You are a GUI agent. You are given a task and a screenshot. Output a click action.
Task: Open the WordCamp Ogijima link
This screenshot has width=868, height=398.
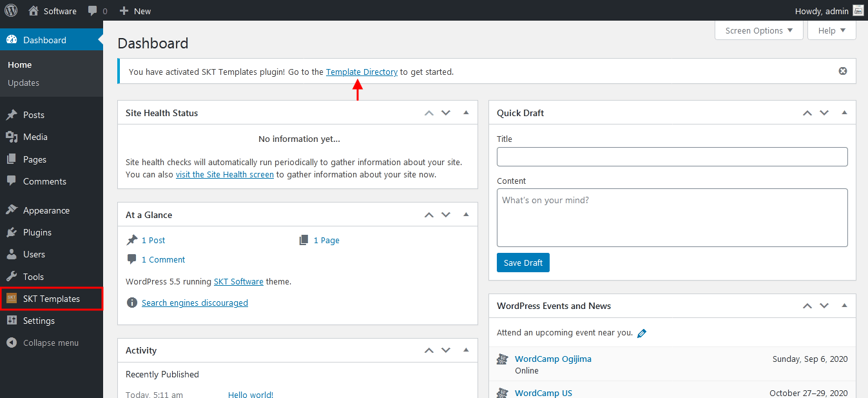553,359
